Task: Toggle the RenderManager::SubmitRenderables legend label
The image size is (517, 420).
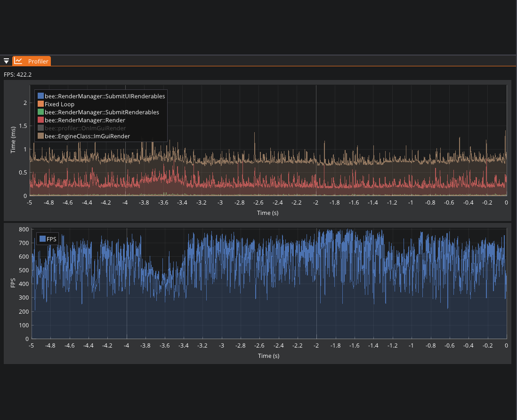Action: pos(102,112)
